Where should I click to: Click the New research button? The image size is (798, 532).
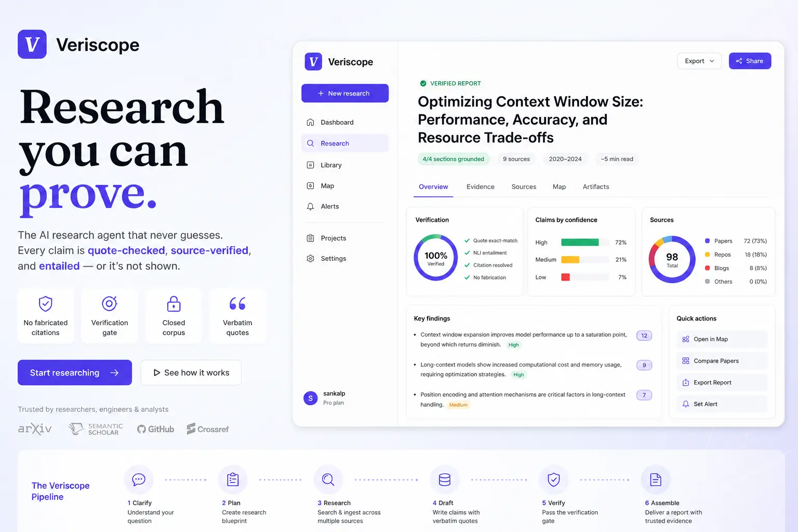click(x=345, y=93)
